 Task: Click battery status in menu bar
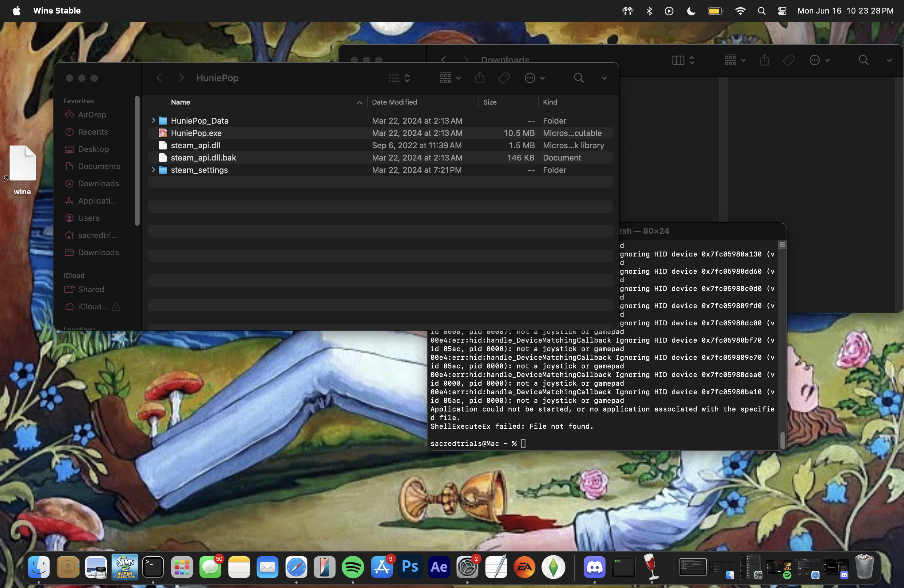click(x=716, y=11)
